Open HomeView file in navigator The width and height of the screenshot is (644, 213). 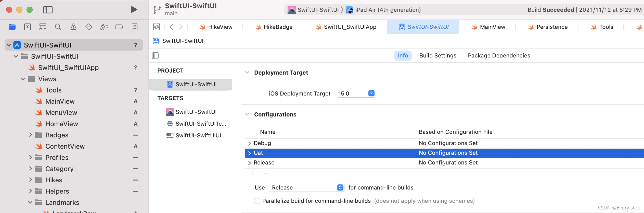coord(57,124)
